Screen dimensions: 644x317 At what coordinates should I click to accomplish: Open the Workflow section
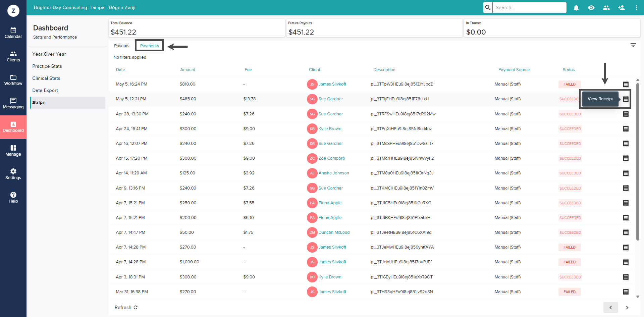point(13,80)
